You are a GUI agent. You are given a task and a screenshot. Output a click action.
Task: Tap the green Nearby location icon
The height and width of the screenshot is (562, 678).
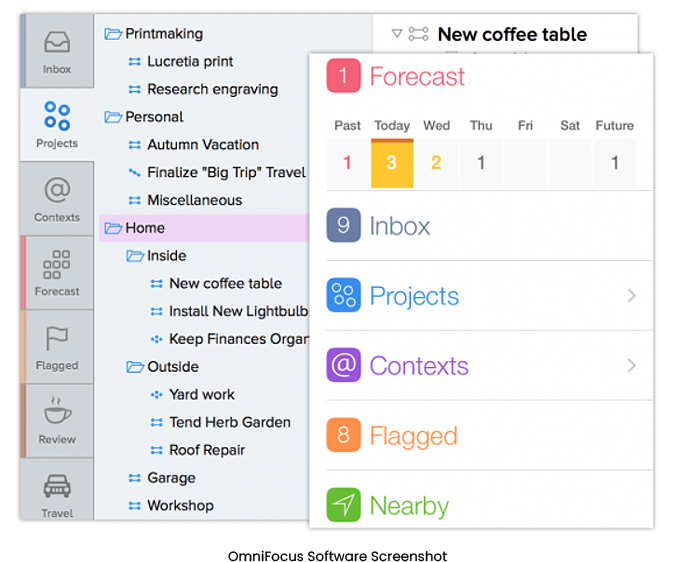point(343,505)
